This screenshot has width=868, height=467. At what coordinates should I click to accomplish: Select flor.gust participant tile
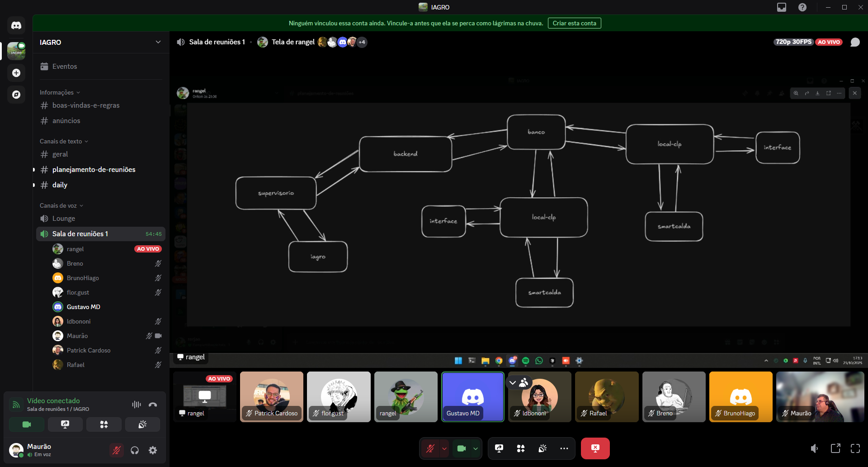pyautogui.click(x=339, y=397)
